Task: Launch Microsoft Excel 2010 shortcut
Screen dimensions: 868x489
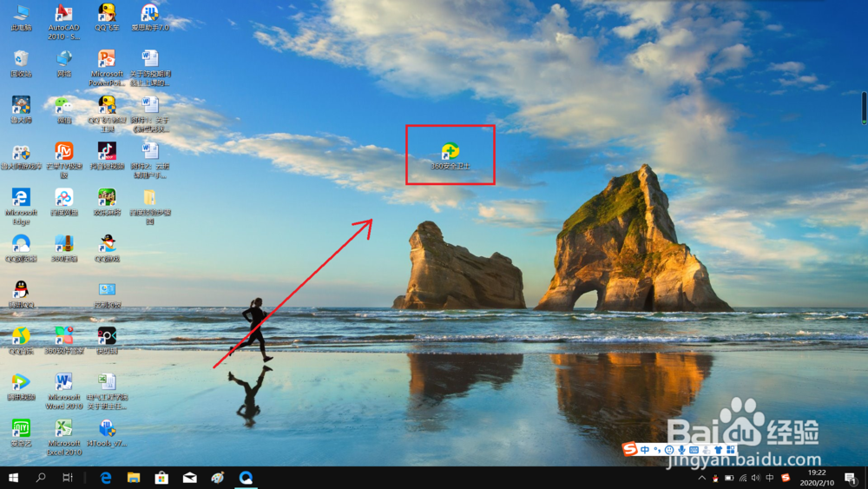Action: 63,438
